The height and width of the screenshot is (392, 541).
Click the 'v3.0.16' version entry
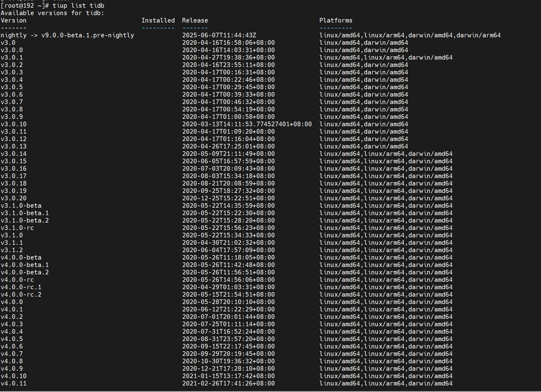coord(14,169)
